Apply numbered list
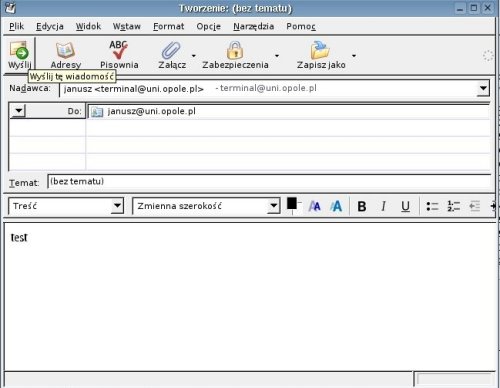Screen dimensions: 500x388 point(454,206)
